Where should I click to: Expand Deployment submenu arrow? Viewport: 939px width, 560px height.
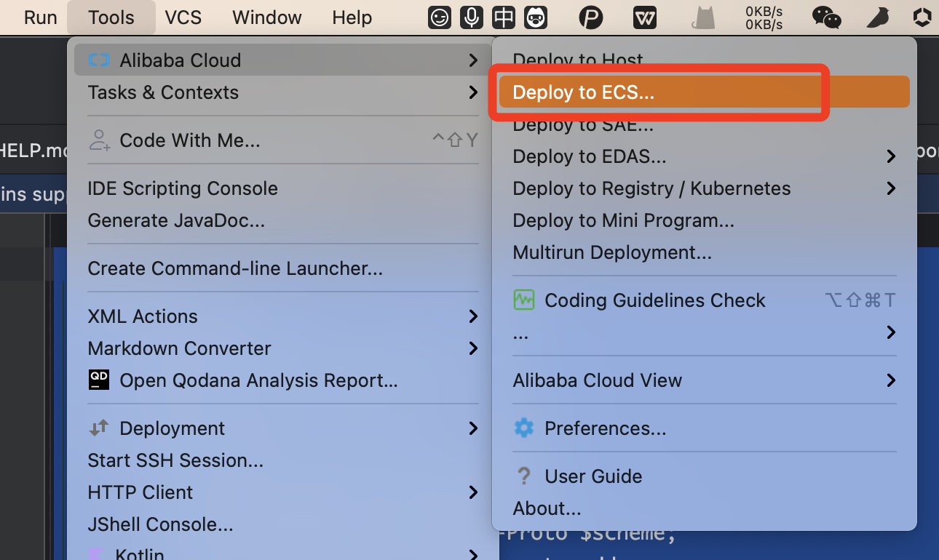point(473,428)
